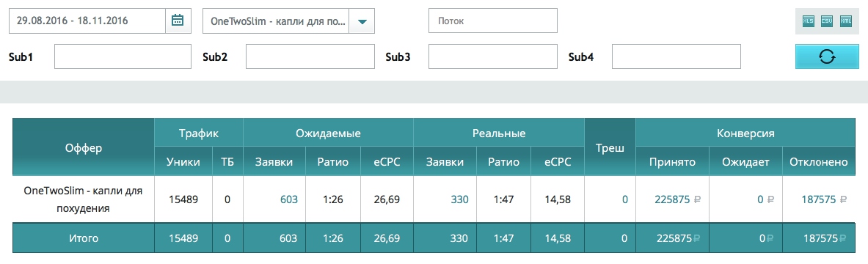The height and width of the screenshot is (264, 868).
Task: Export the report as XLS
Action: pos(809,21)
